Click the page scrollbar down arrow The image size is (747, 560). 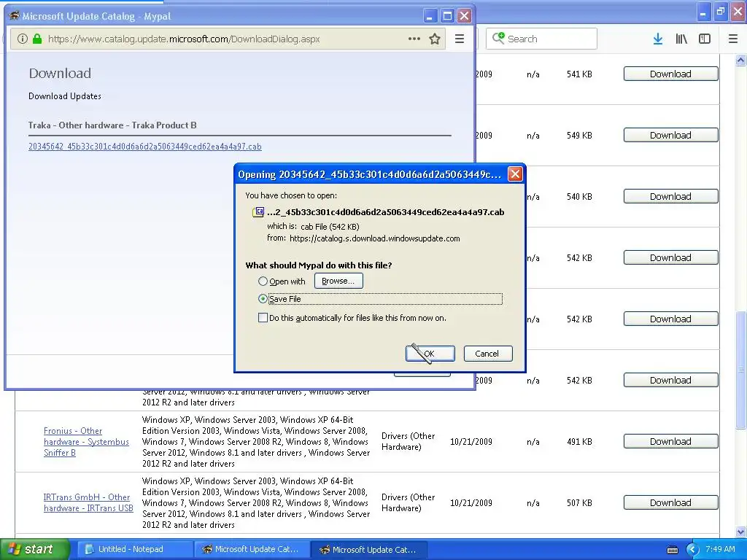tap(740, 532)
